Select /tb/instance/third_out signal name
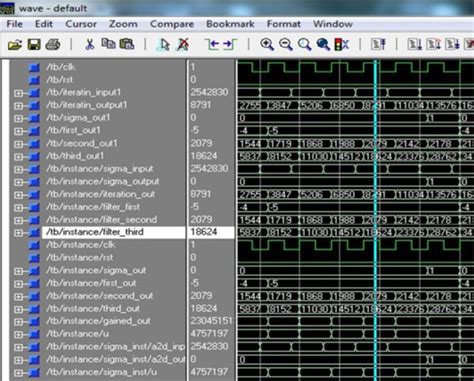The image size is (474, 381). pos(93,309)
